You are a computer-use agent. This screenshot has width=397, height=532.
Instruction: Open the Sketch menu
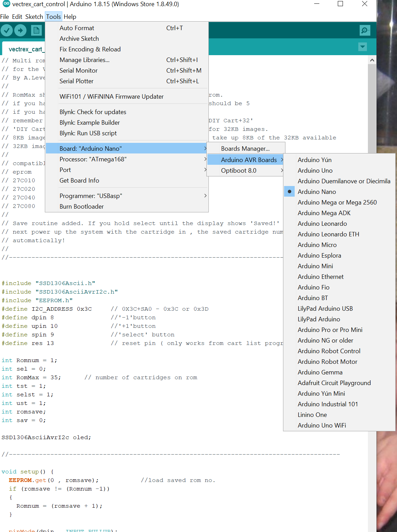click(x=34, y=17)
